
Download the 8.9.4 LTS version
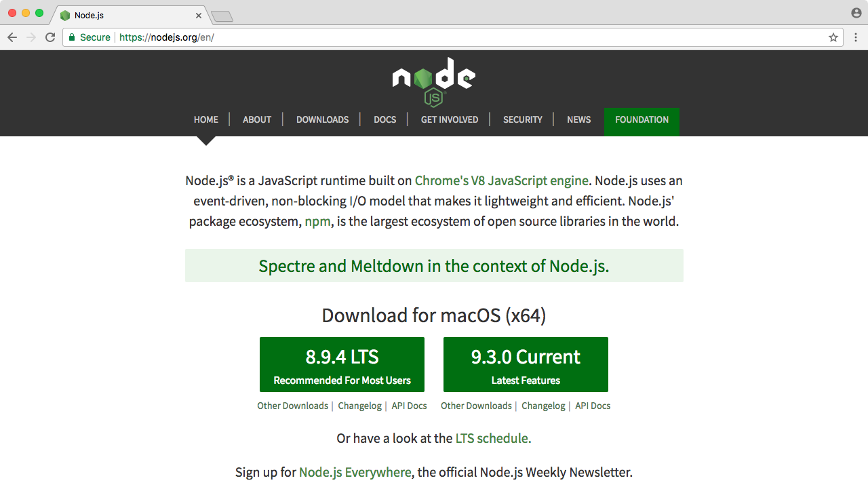(342, 364)
